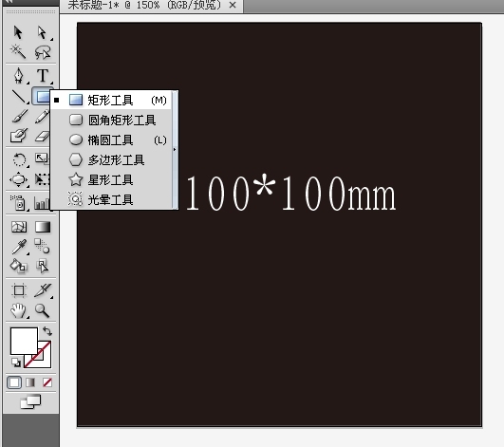Select the Eyedropper tool
Image resolution: width=504 pixels, height=447 pixels.
19,247
